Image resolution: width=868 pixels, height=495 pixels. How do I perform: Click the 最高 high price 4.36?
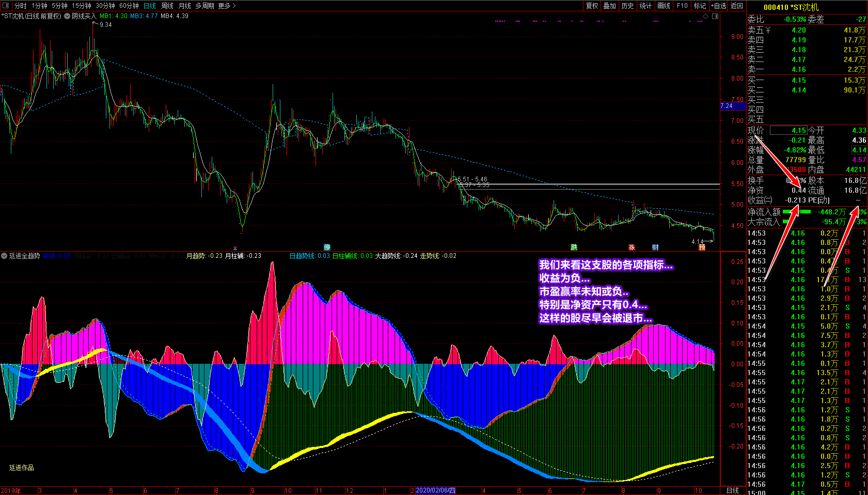(859, 140)
